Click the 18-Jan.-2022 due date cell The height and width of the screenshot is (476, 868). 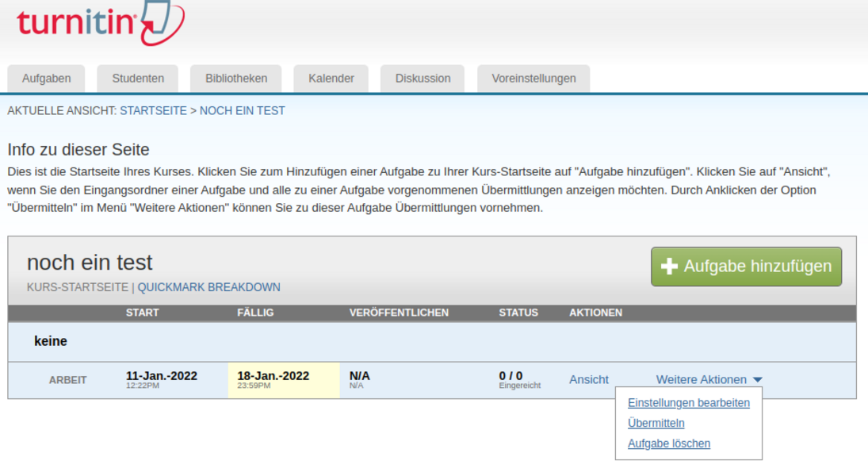point(273,376)
